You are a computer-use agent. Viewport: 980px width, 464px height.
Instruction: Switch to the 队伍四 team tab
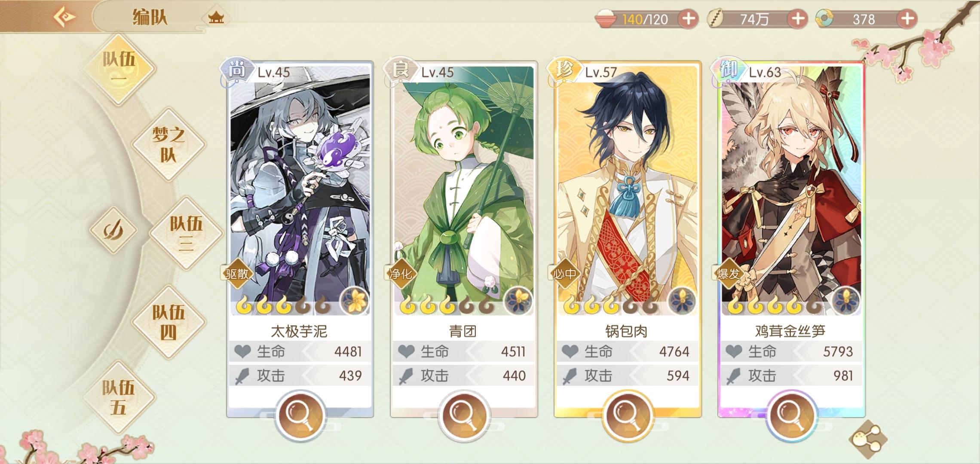point(168,322)
